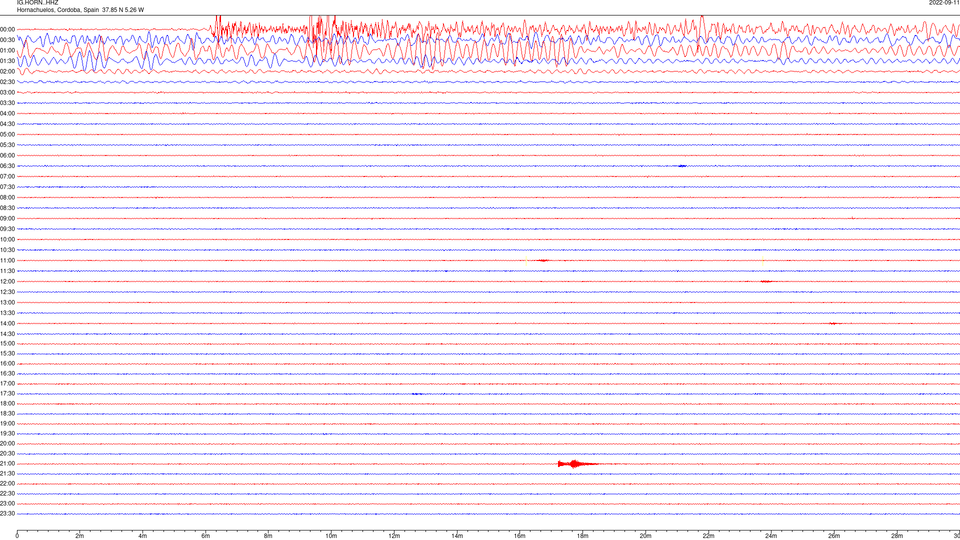This screenshot has width=960, height=540.
Task: Click the 23:00 time row label
Action: pyautogui.click(x=7, y=504)
